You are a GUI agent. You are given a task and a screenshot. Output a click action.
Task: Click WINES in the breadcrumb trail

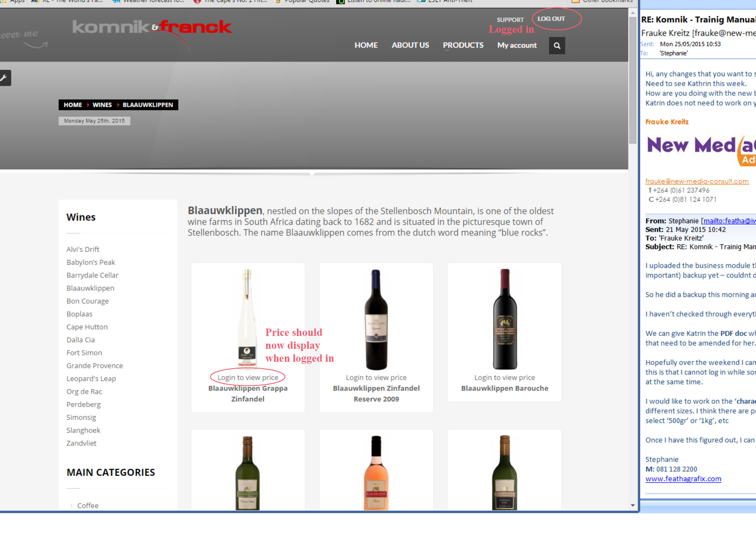[x=102, y=105]
